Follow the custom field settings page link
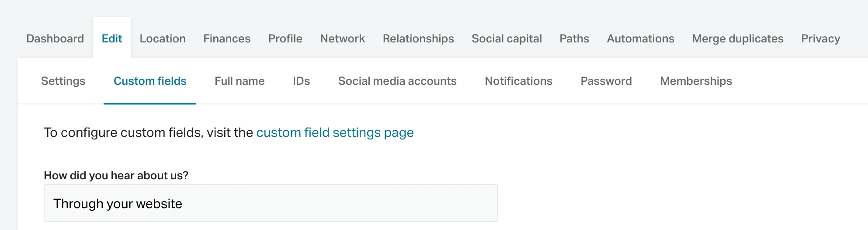Screen dimensions: 868x230 click(x=335, y=132)
